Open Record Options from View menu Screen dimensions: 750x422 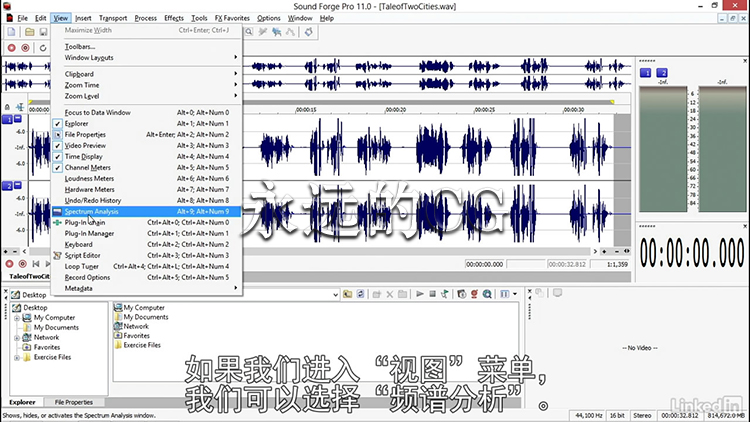click(x=146, y=278)
